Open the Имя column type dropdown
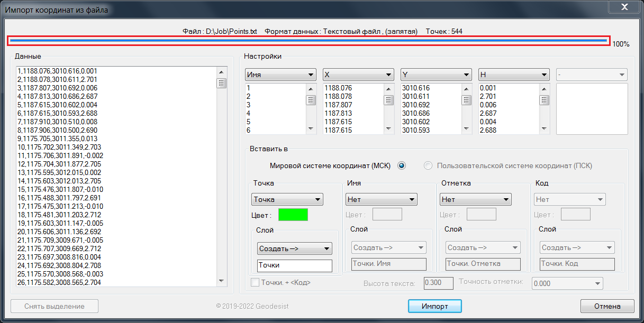 click(x=280, y=75)
